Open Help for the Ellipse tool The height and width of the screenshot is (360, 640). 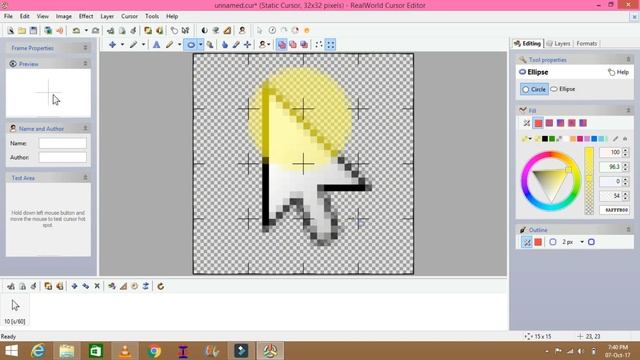pos(618,72)
